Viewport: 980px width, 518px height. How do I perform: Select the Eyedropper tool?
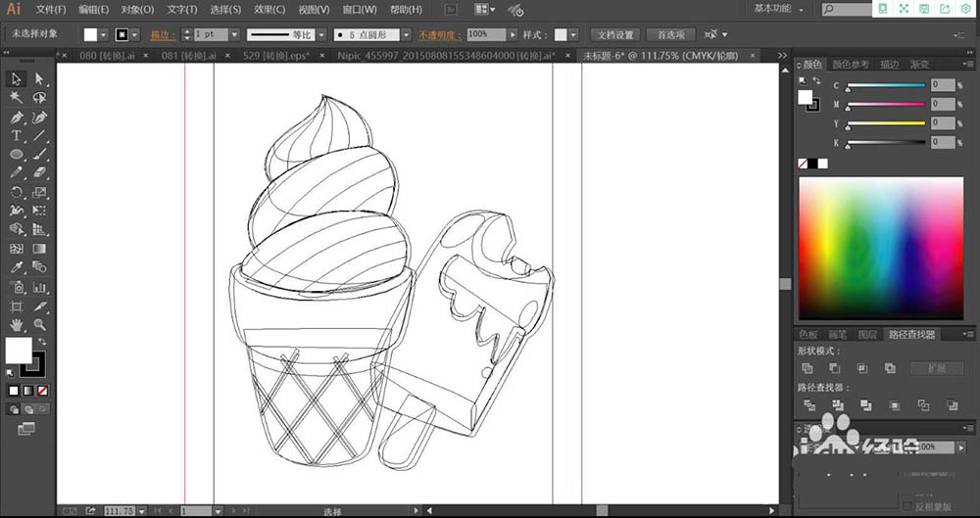(17, 267)
